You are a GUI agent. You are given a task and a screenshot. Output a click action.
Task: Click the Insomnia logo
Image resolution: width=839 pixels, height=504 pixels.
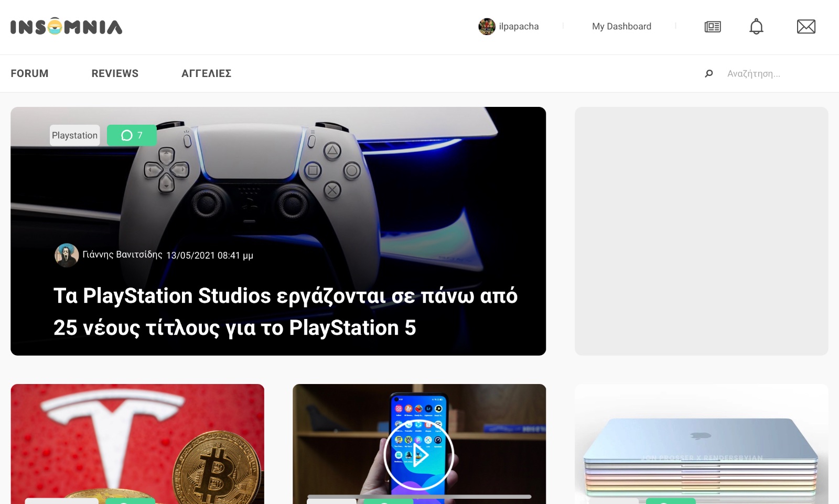coord(67,26)
